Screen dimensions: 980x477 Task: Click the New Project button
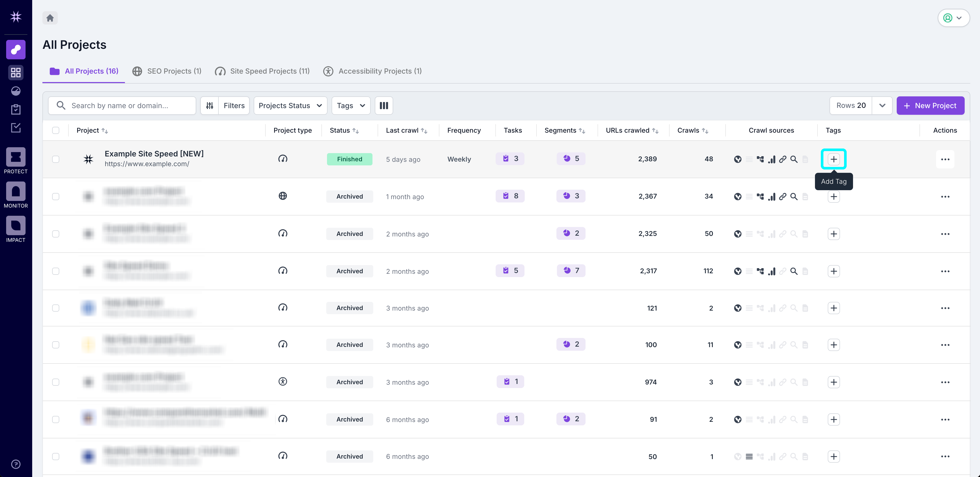click(x=930, y=106)
